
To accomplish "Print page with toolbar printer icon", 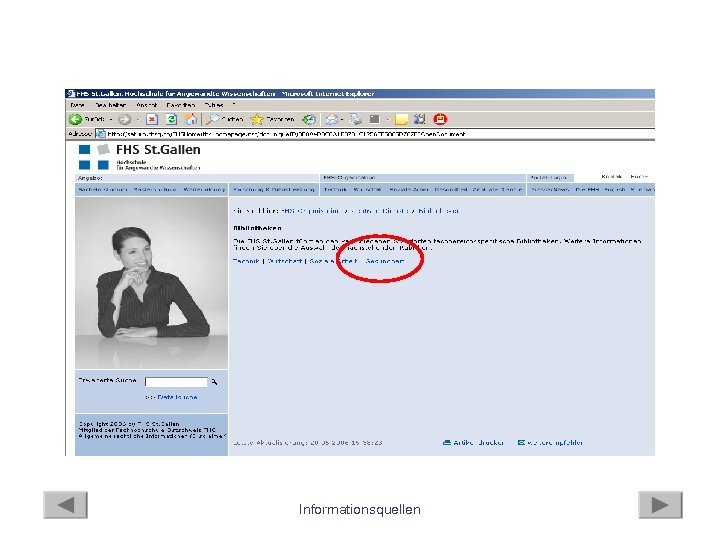I will pyautogui.click(x=355, y=119).
